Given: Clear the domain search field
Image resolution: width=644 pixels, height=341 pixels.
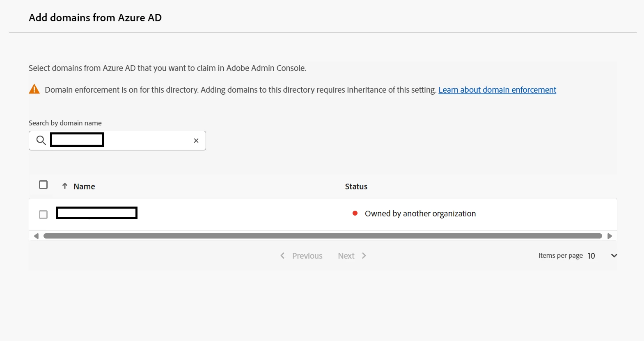Looking at the screenshot, I should [x=196, y=141].
